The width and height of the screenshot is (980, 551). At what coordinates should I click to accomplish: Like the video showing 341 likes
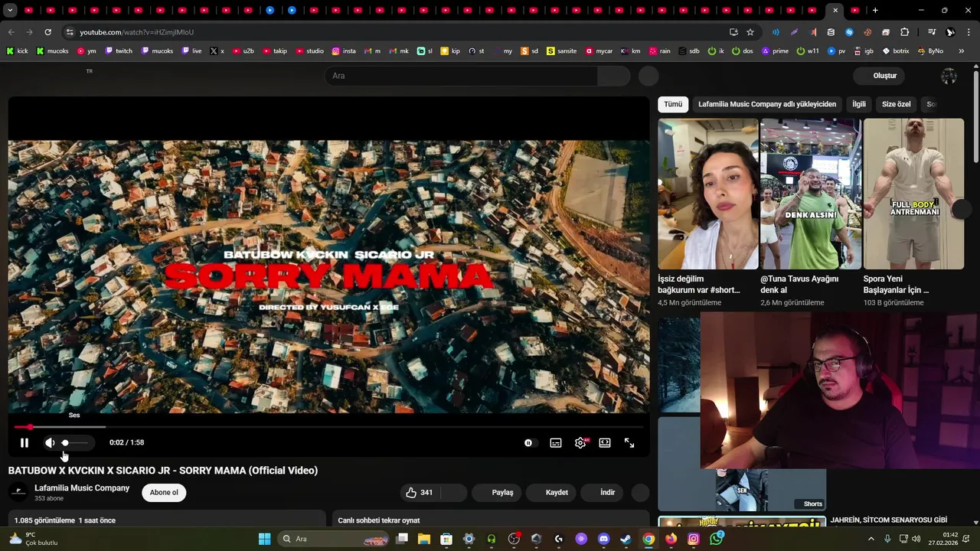pos(419,492)
